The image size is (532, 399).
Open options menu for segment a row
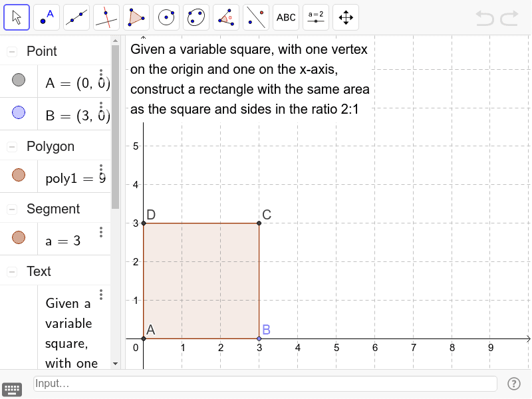[x=101, y=232]
